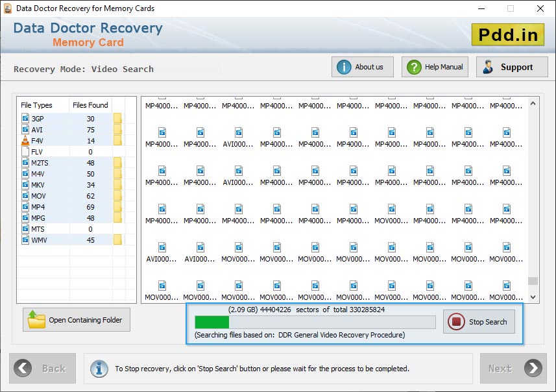Click the M4V files found count 50
The height and width of the screenshot is (392, 556).
coord(91,174)
